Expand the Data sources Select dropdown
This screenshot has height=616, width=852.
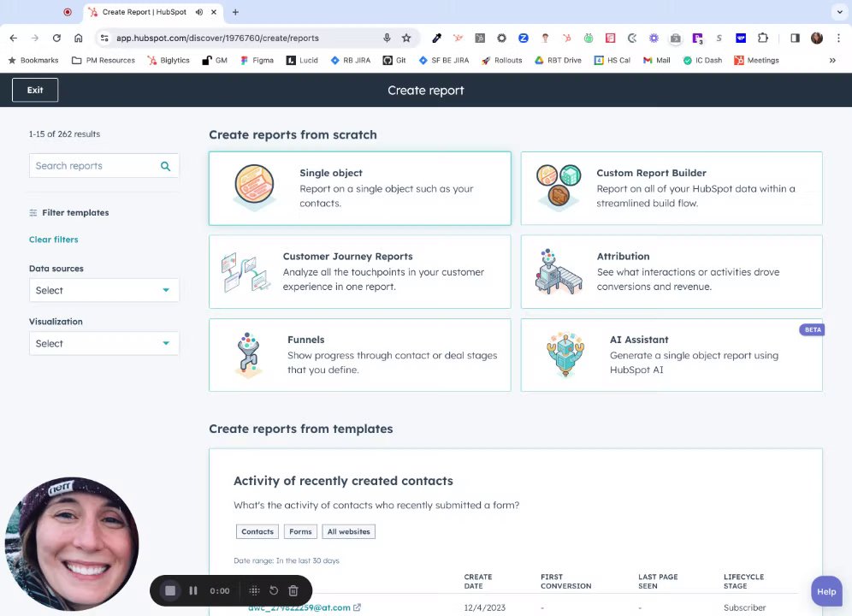(104, 290)
